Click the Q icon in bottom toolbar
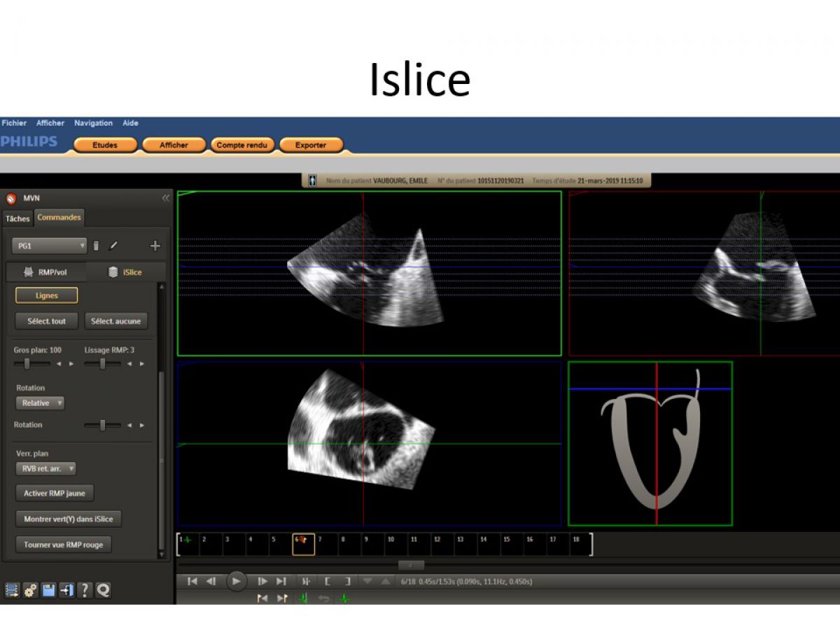This screenshot has width=840, height=630. point(103,590)
